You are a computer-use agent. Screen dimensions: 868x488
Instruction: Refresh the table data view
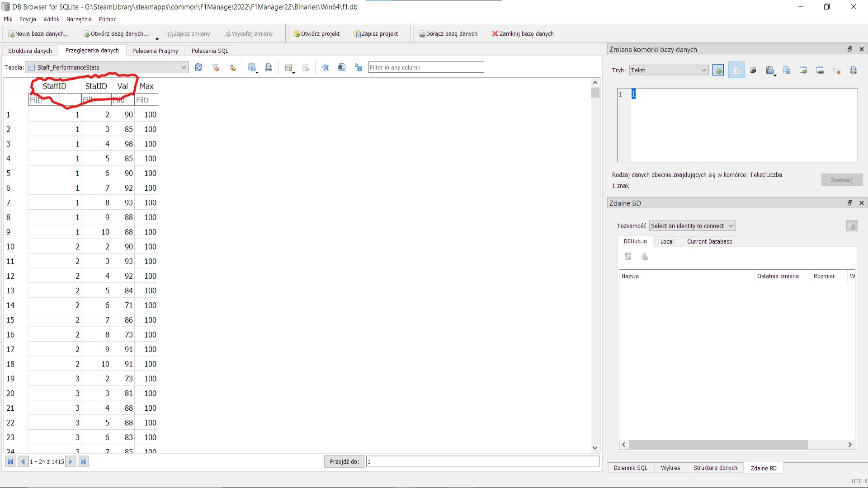pos(198,67)
